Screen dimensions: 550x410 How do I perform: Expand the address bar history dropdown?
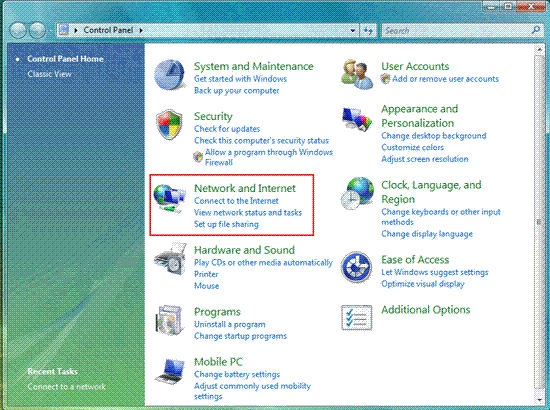point(353,31)
